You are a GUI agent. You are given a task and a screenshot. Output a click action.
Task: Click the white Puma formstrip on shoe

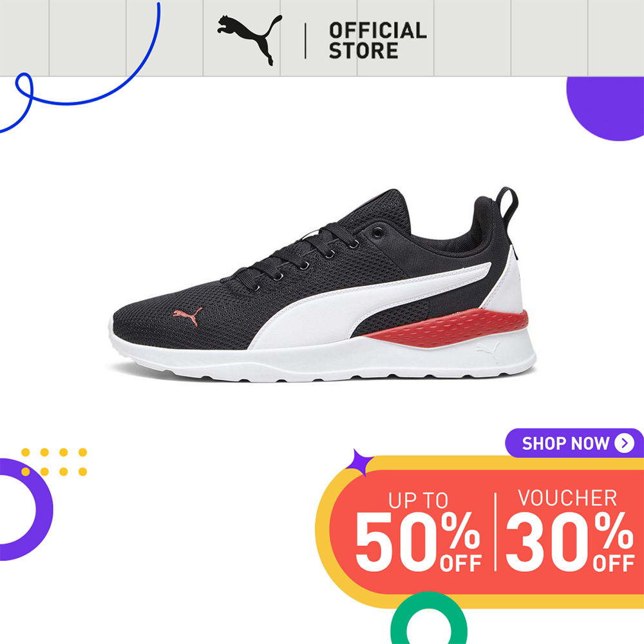point(370,306)
